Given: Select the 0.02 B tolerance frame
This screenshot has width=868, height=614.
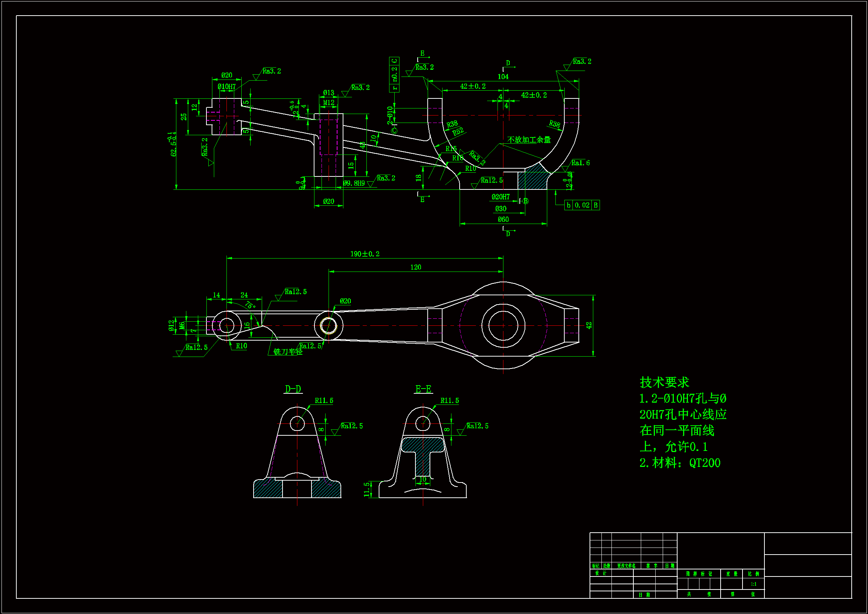Looking at the screenshot, I should [582, 205].
